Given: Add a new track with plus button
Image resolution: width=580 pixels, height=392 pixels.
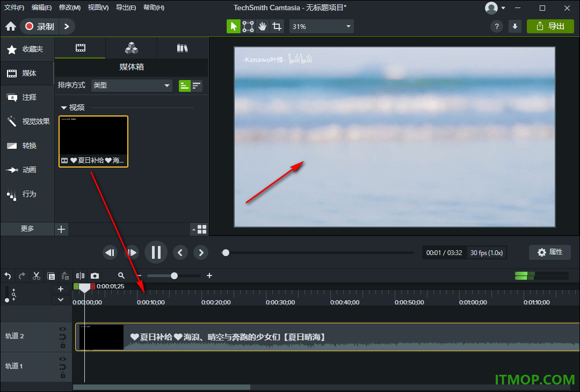Looking at the screenshot, I should 61,289.
